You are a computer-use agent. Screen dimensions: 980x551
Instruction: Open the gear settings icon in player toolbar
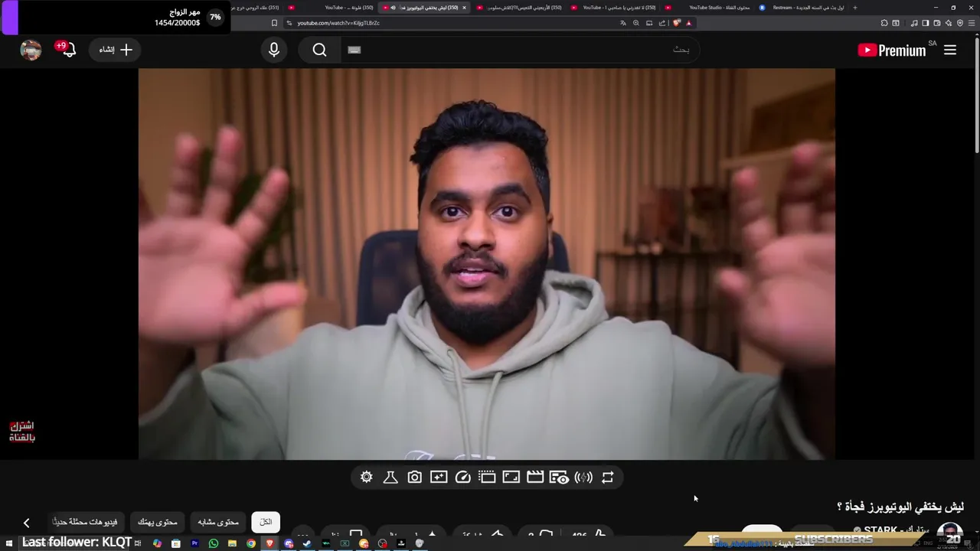367,478
